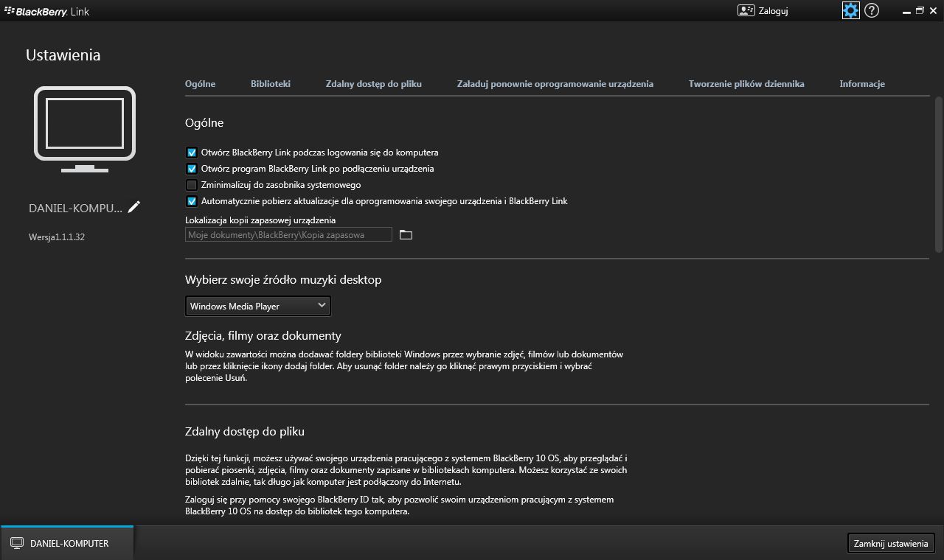944x560 pixels.
Task: Click the vertical scrollbar on the right
Action: coord(939,175)
